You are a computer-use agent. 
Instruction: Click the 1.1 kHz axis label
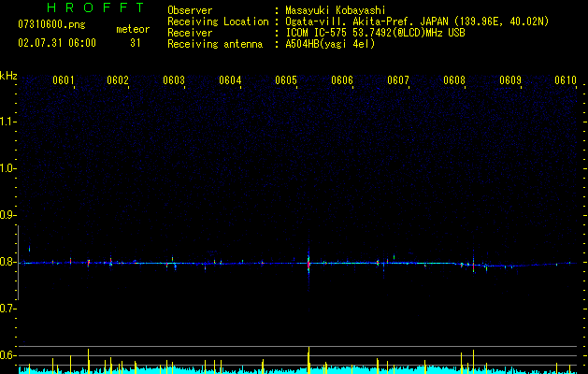tap(7, 122)
